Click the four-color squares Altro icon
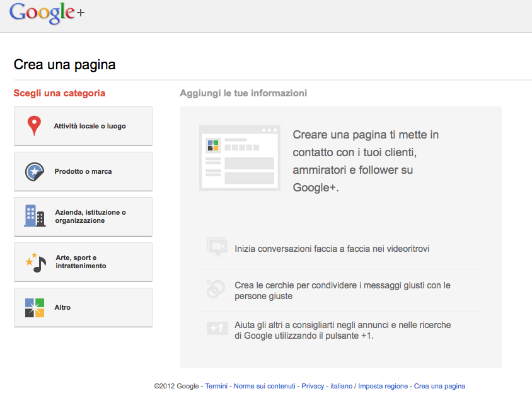Image resolution: width=532 pixels, height=413 pixels. (x=35, y=308)
